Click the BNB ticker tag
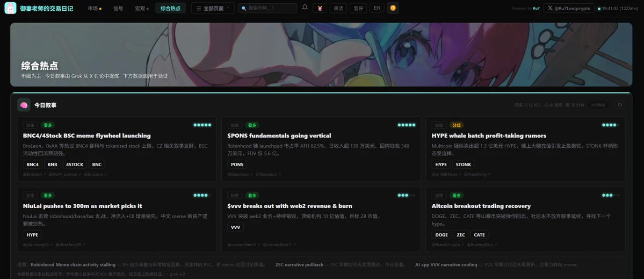Screen dimensions: 644x279 52,164
